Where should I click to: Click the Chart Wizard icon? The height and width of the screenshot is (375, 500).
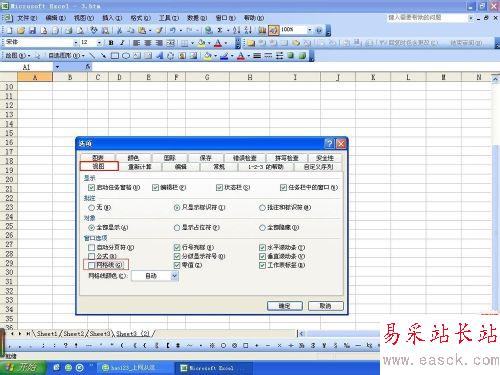tap(262, 30)
